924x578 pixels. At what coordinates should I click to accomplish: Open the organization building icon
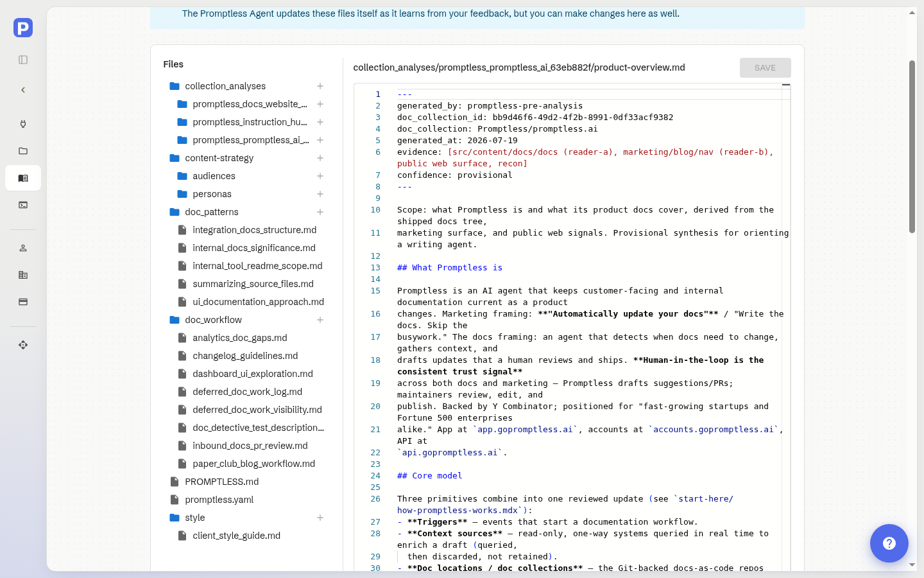23,275
